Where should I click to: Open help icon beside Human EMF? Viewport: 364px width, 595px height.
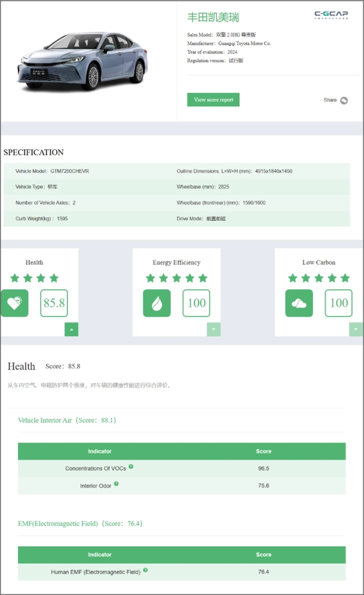pyautogui.click(x=145, y=570)
